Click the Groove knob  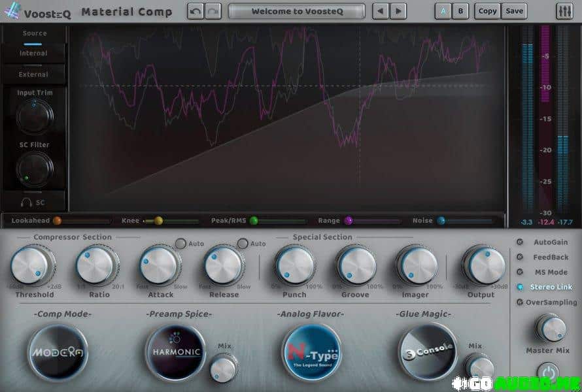[356, 265]
